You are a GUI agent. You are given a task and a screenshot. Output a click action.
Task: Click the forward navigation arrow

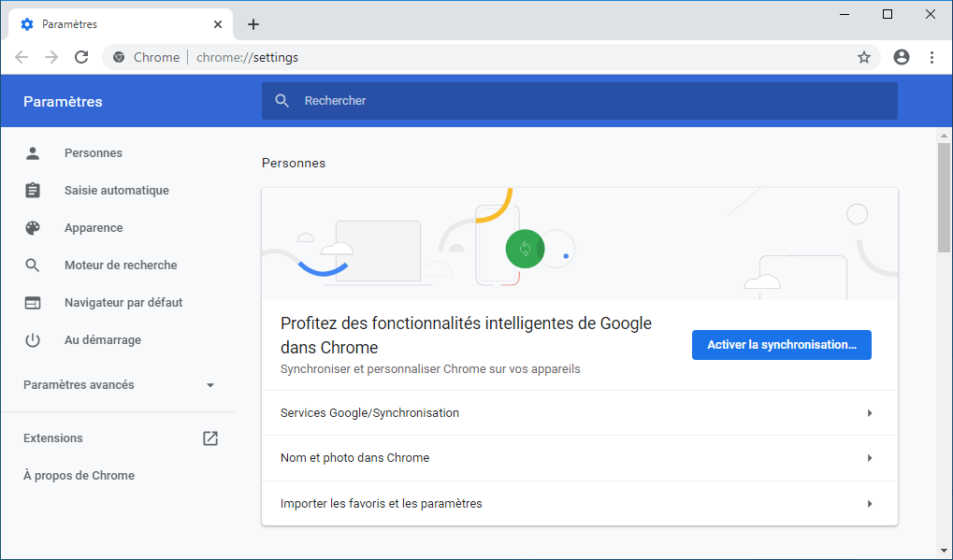pos(51,57)
